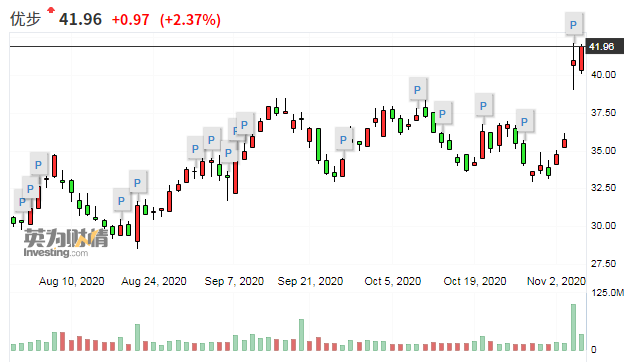The height and width of the screenshot is (362, 643).
Task: Click the tall green volume bar near Sep 21
Action: pyautogui.click(x=302, y=335)
